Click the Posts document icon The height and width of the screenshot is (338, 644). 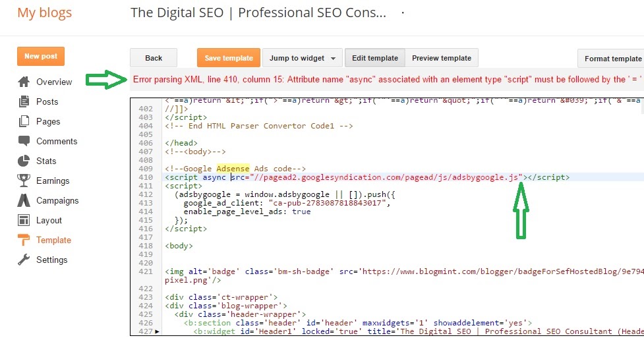click(24, 101)
